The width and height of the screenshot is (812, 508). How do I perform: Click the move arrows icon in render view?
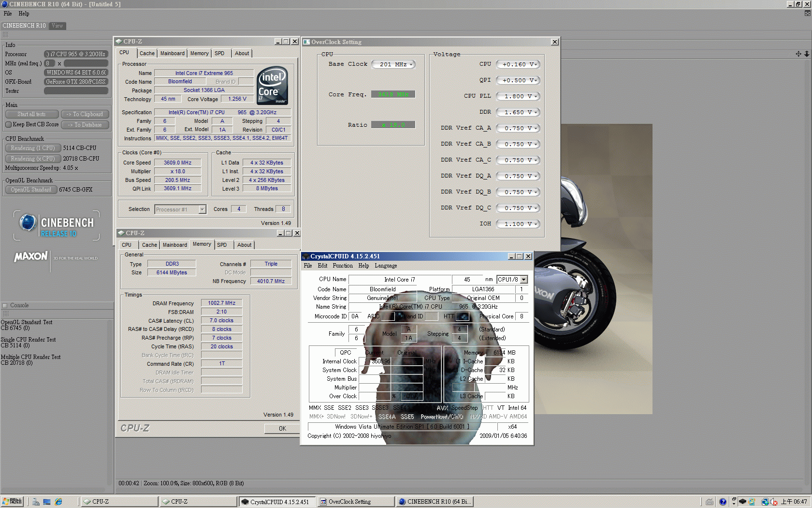click(x=798, y=54)
